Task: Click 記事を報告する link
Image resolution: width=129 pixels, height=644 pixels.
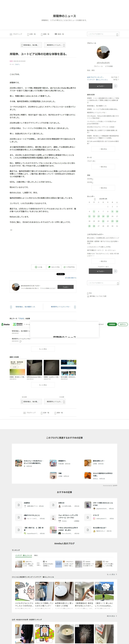Action: [x=71, y=278]
